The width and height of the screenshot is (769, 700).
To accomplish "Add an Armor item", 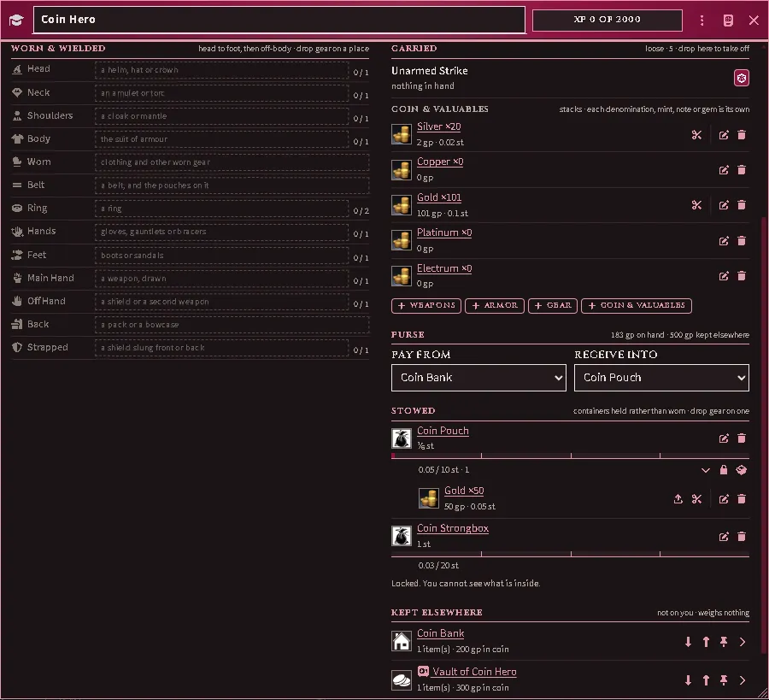I will (x=495, y=306).
